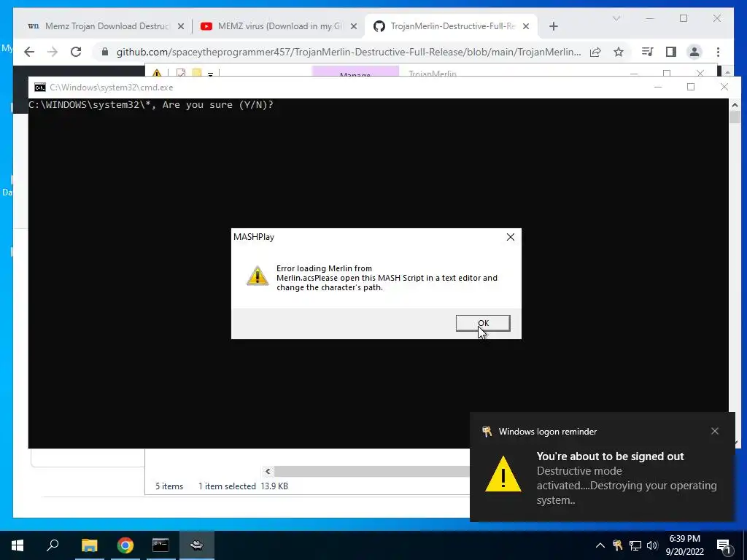The image size is (747, 560).
Task: Open Chrome media controls icon
Action: tap(647, 52)
